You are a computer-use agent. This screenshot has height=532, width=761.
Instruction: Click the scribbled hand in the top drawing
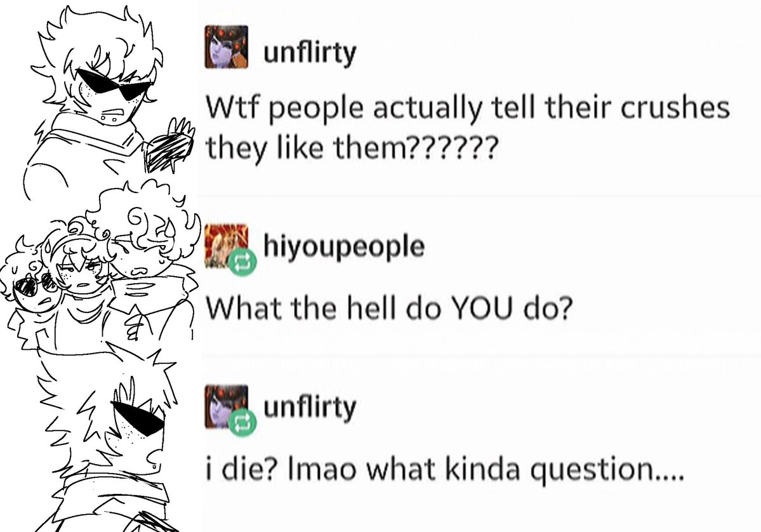tap(169, 145)
